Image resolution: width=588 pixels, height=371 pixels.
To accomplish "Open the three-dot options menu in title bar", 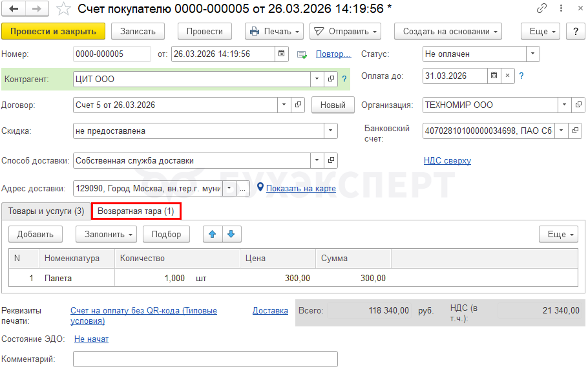I will 561,8.
